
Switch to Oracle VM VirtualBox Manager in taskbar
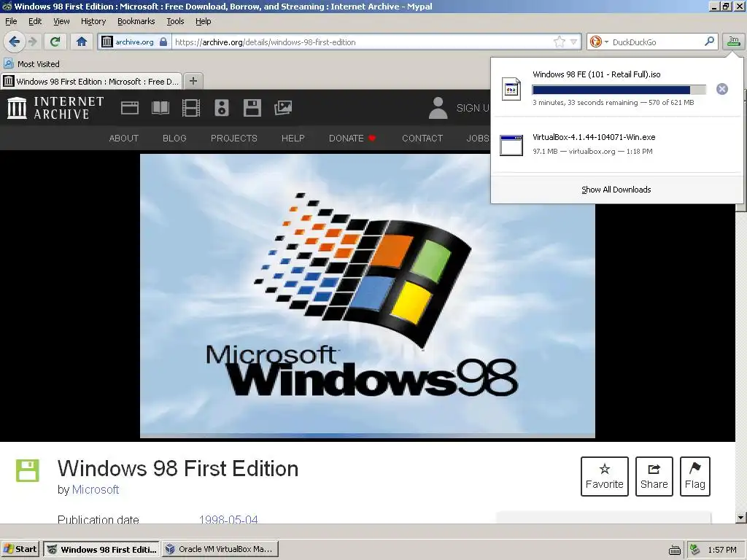click(x=220, y=549)
